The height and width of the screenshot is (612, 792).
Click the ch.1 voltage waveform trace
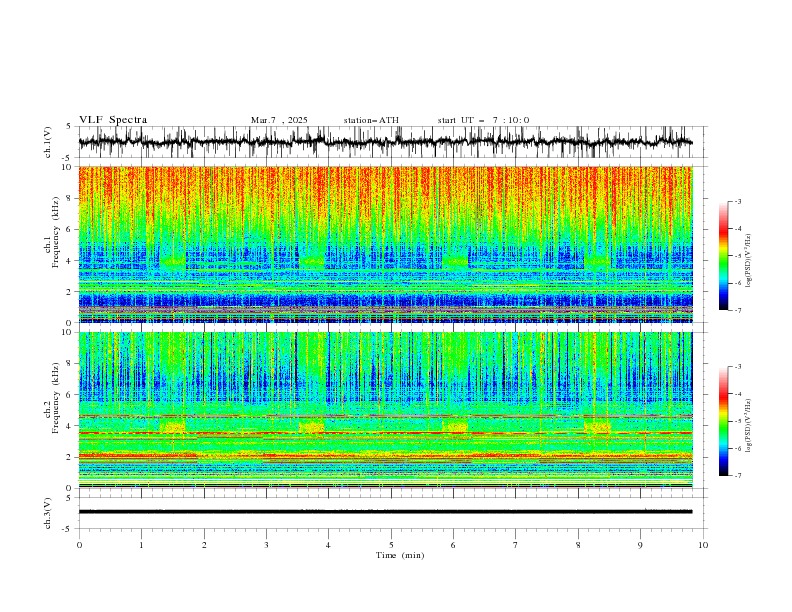385,142
